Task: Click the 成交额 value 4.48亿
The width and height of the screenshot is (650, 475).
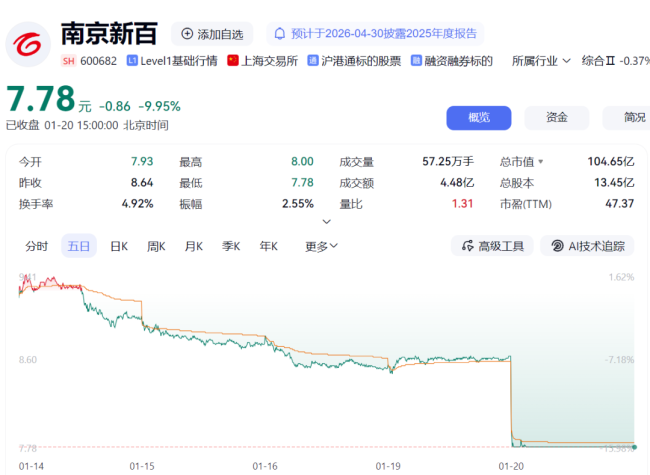Action: (457, 182)
